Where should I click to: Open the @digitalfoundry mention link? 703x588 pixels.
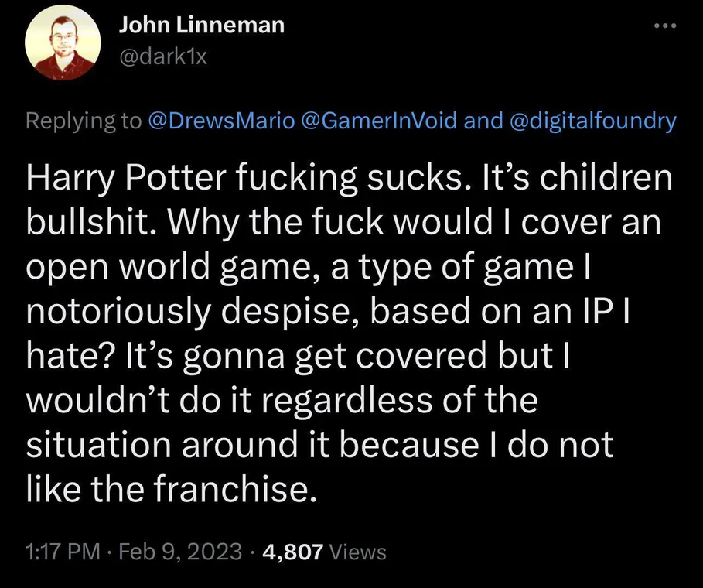(x=592, y=121)
